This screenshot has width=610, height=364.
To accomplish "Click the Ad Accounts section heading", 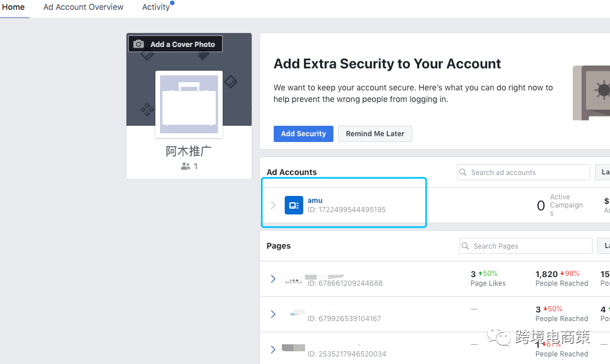I will coord(292,172).
